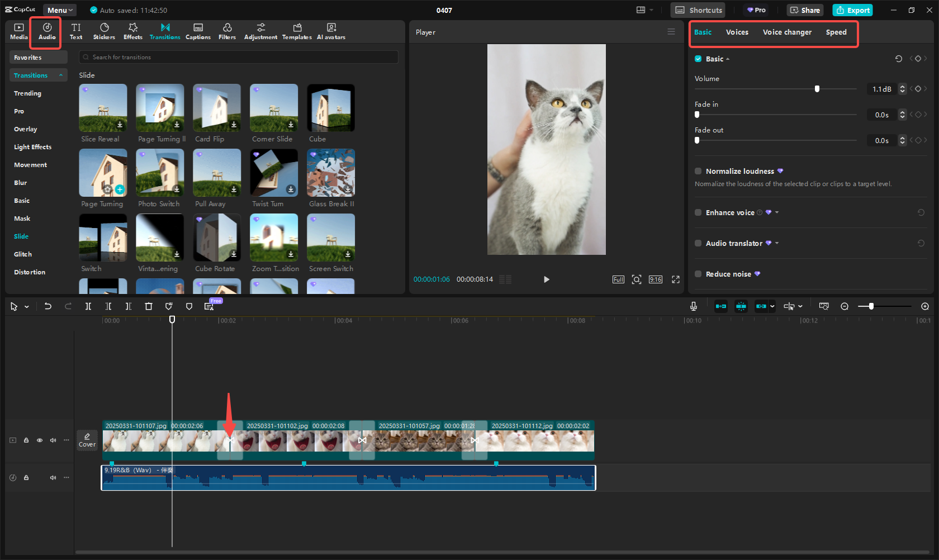Viewport: 939px width, 560px height.
Task: Click the Export button
Action: tap(852, 10)
